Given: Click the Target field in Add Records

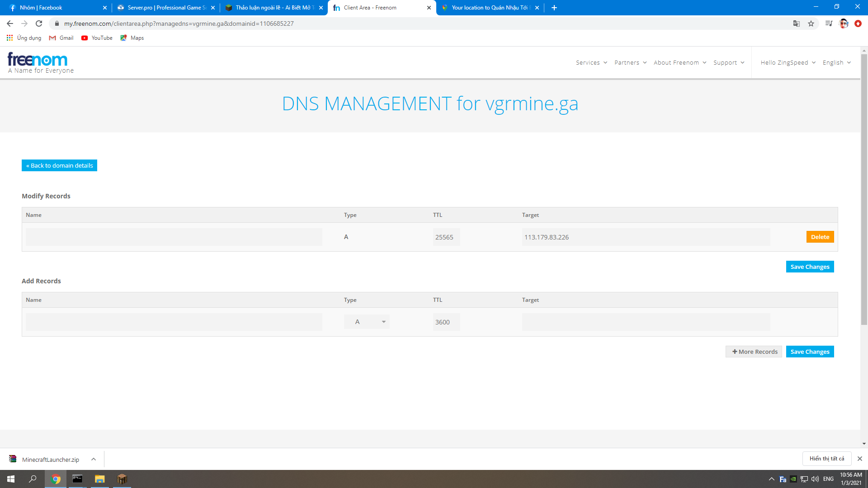Looking at the screenshot, I should pos(646,322).
